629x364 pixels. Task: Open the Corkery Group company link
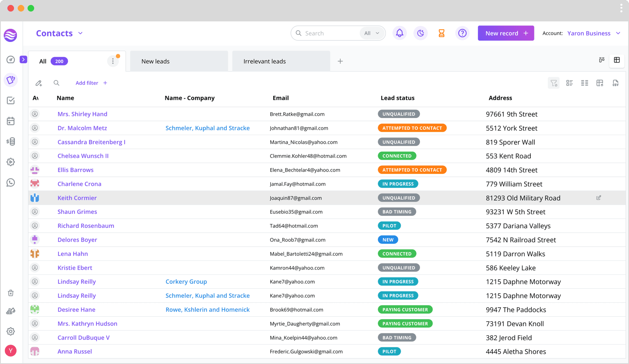[x=186, y=282]
